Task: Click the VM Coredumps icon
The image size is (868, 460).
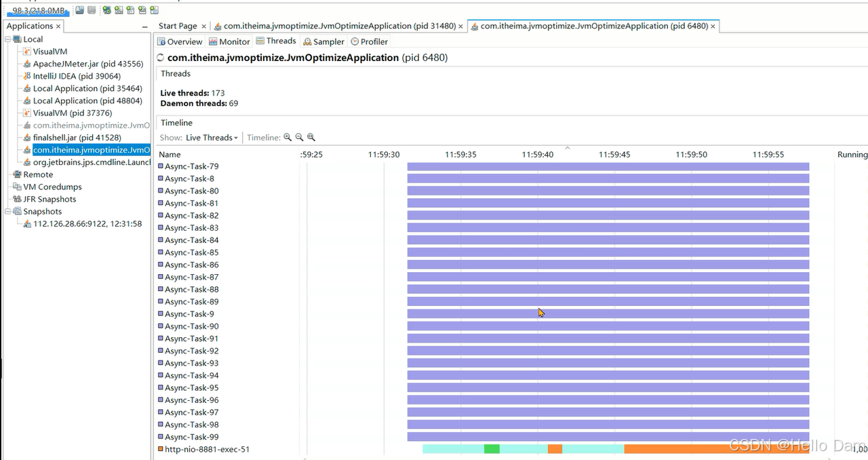Action: click(18, 187)
